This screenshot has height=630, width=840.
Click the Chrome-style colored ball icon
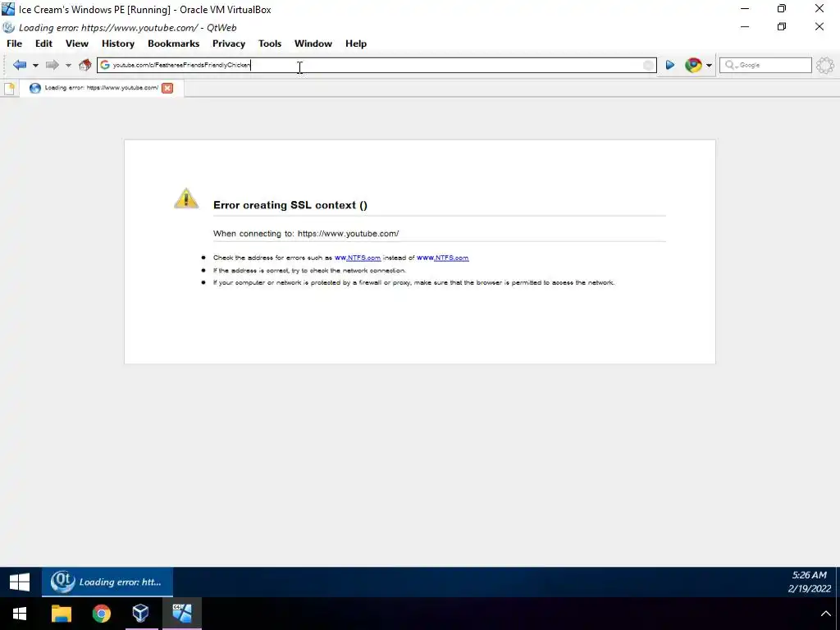693,65
